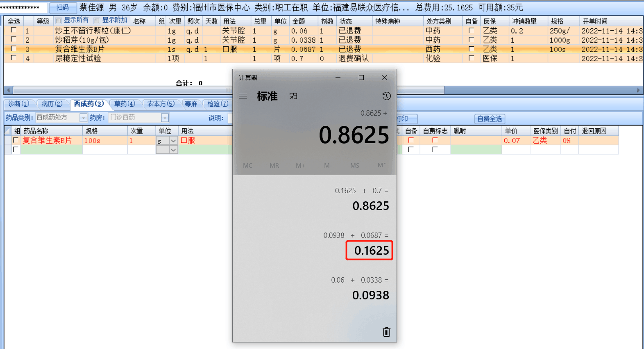
Task: Check the 显示附加 checkbox
Action: pos(97,21)
